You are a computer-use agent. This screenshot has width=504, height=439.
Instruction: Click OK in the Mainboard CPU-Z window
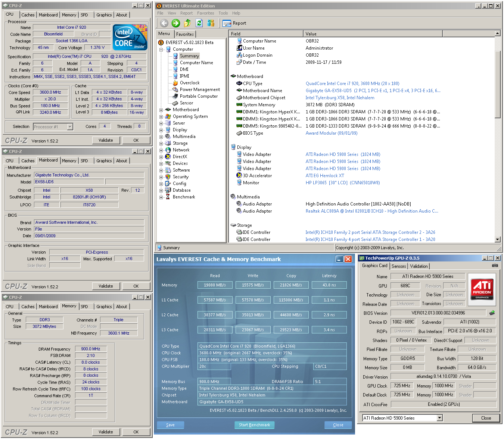[136, 286]
